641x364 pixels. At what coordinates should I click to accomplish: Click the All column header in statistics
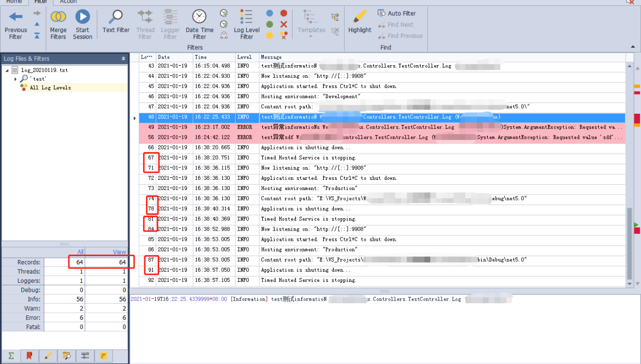click(x=64, y=252)
